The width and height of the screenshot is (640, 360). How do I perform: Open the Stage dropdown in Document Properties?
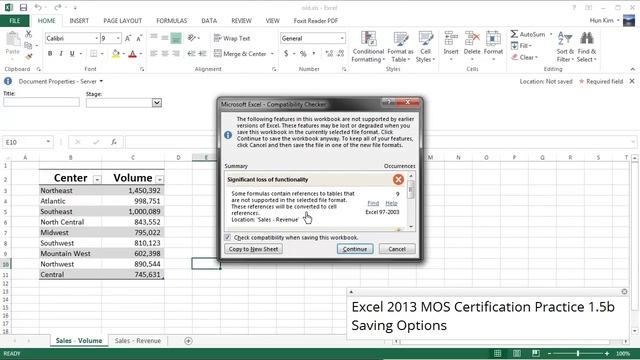[157, 102]
